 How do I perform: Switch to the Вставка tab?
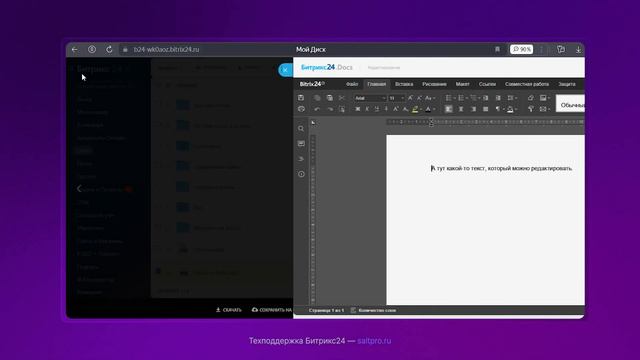(404, 84)
